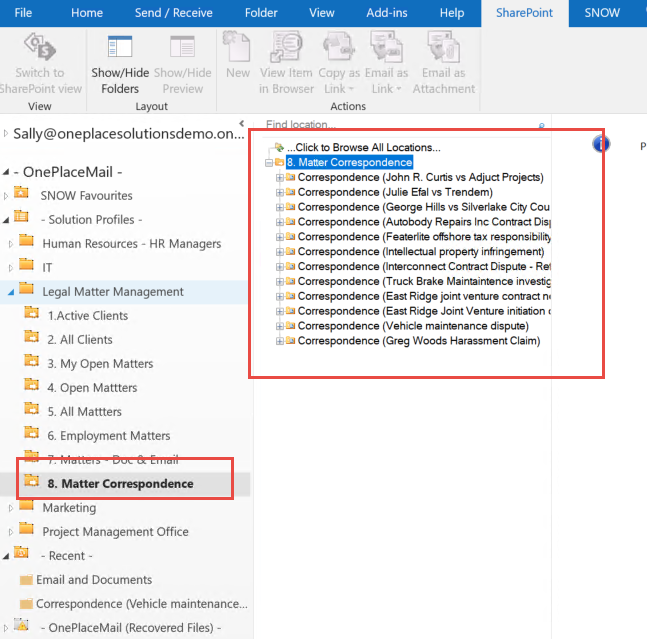The width and height of the screenshot is (647, 639).
Task: Select 5. All Mattters folder
Action: (x=84, y=412)
